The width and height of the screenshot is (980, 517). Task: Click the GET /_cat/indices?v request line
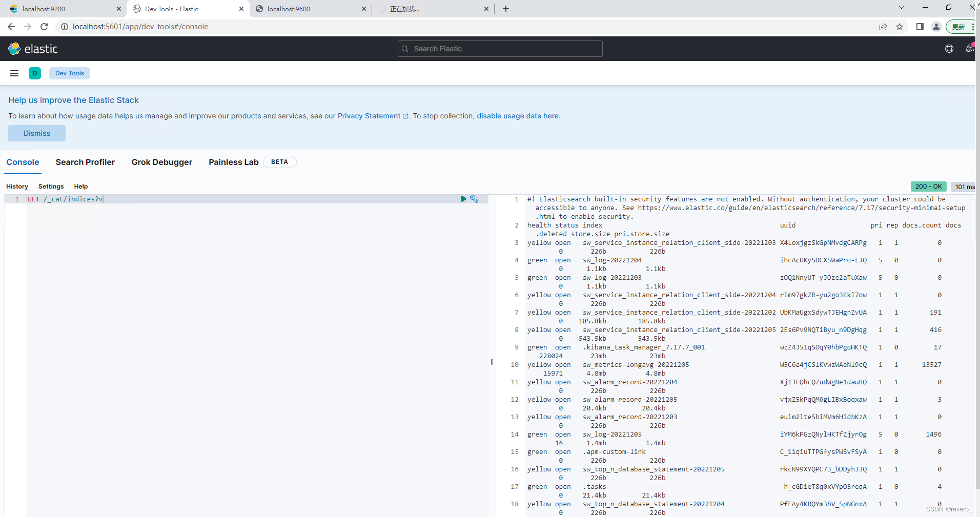click(x=66, y=199)
